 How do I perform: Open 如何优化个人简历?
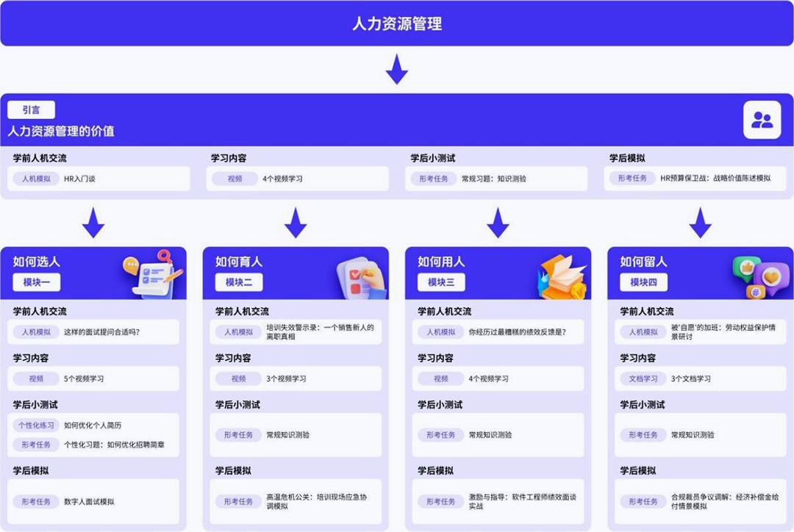[x=93, y=425]
